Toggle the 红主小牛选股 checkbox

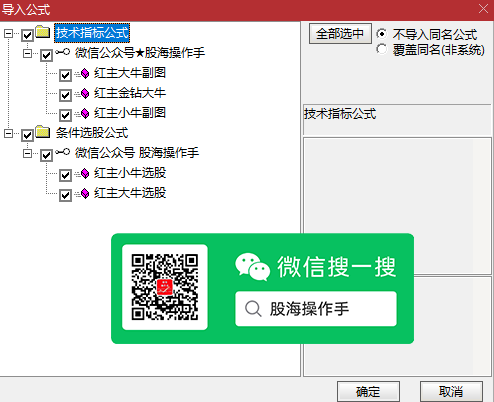[x=65, y=175]
